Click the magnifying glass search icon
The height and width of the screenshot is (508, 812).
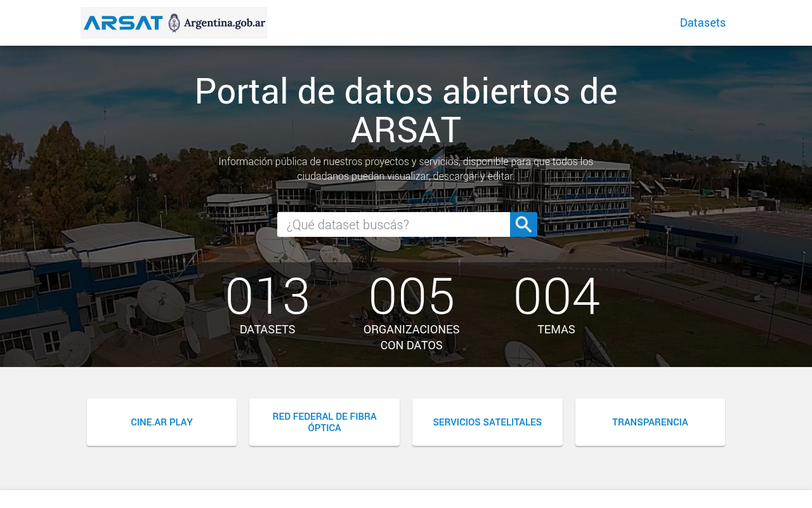click(523, 225)
